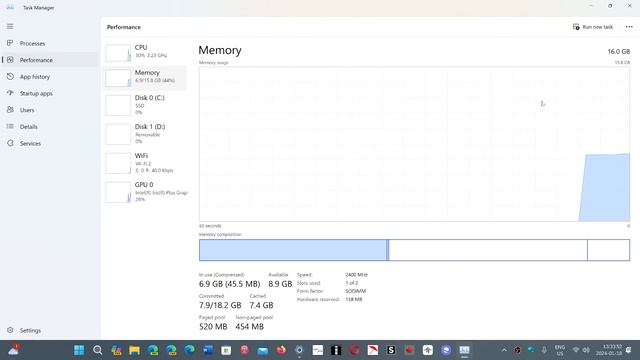Maximize or restore Task Manager window
This screenshot has width=640, height=360.
click(610, 6)
